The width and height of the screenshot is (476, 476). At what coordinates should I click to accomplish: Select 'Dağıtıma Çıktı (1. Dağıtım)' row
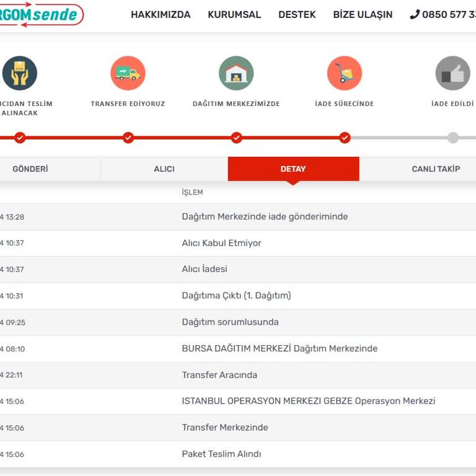point(238,296)
